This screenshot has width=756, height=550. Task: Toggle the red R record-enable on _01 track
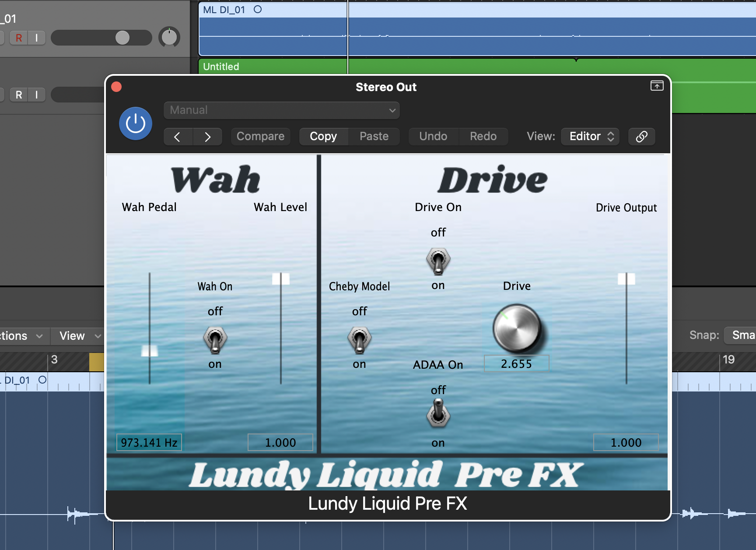[x=19, y=38]
